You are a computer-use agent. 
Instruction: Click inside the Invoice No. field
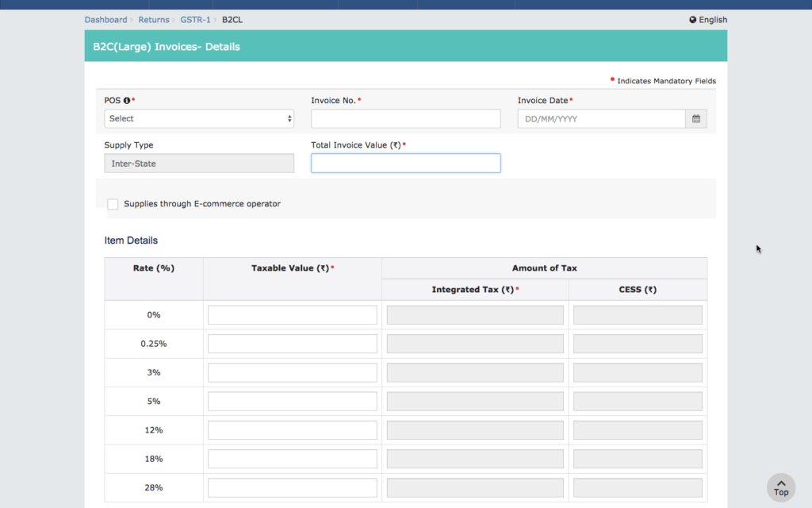405,117
